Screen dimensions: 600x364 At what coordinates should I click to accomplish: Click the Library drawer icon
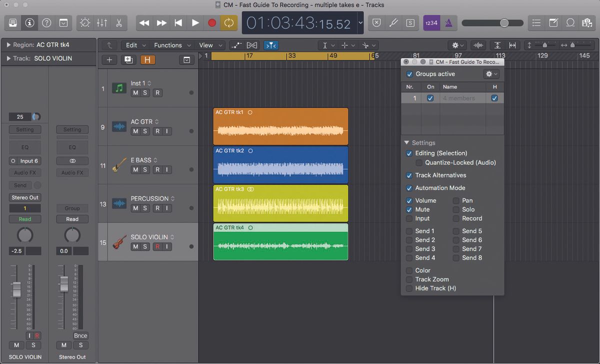pos(13,22)
